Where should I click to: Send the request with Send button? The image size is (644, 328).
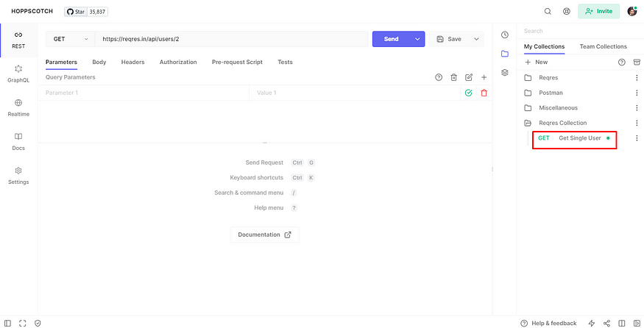[x=391, y=39]
